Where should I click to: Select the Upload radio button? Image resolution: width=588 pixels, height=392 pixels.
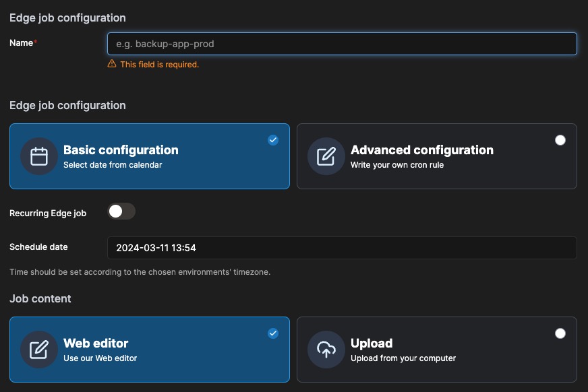pyautogui.click(x=560, y=333)
